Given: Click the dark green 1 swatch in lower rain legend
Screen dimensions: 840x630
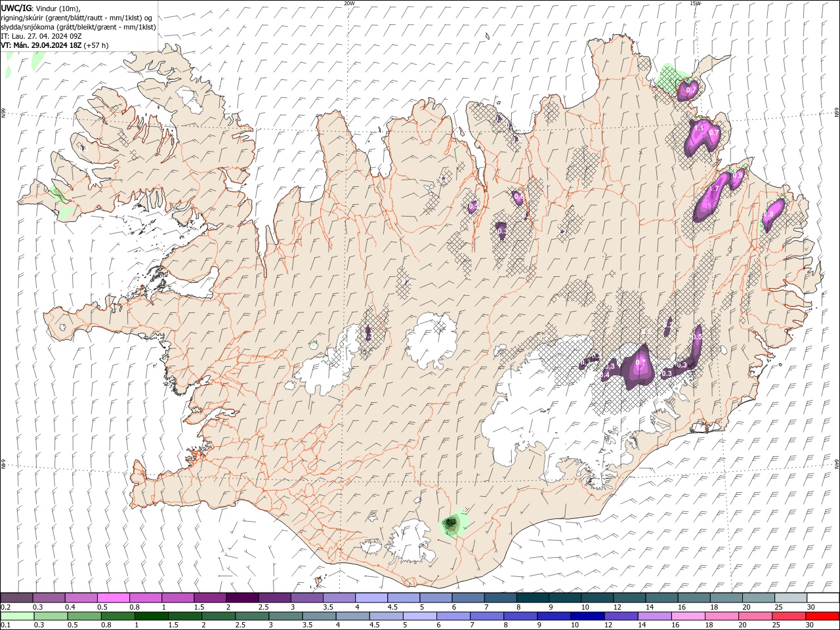Looking at the screenshot, I should pyautogui.click(x=152, y=616).
